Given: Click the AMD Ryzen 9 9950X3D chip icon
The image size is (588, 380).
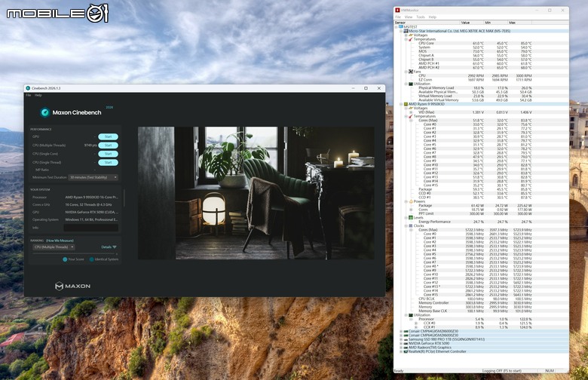Looking at the screenshot, I should tap(406, 104).
